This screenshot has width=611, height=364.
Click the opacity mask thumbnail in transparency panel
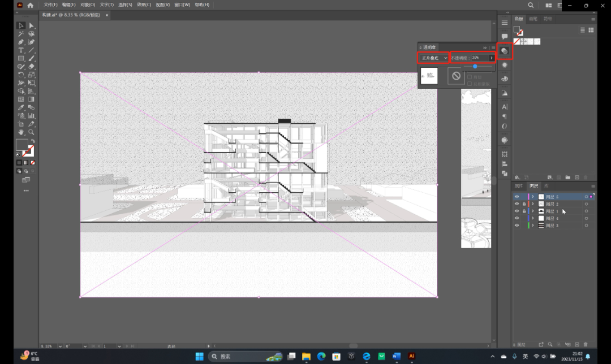[x=457, y=76]
